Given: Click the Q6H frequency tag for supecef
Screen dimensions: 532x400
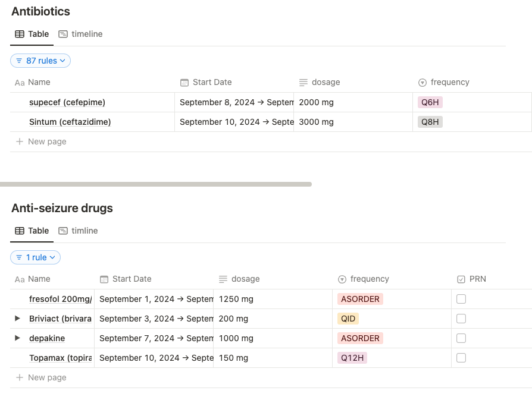Looking at the screenshot, I should click(430, 102).
